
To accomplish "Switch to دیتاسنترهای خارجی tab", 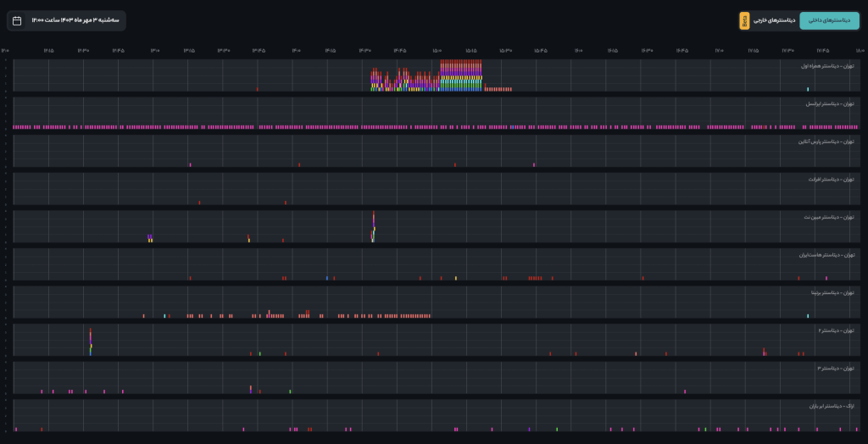I will tap(775, 20).
